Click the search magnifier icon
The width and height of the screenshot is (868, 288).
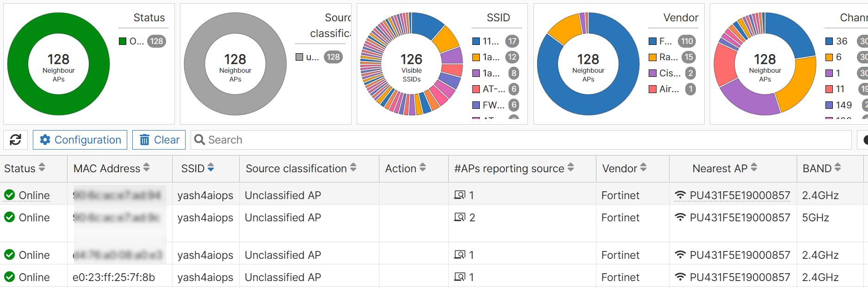(199, 140)
